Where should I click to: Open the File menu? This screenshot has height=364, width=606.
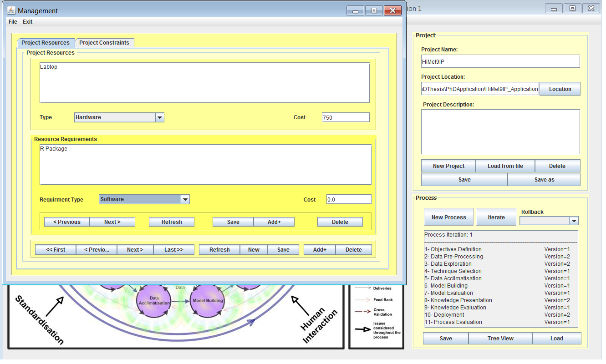13,22
